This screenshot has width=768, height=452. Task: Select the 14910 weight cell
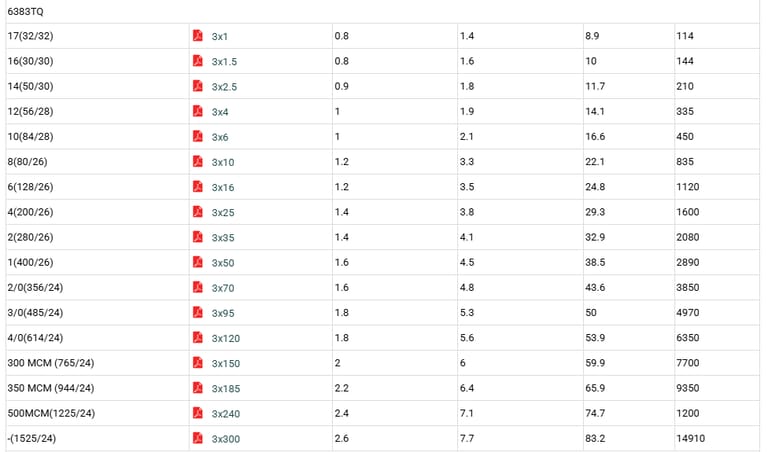[x=692, y=438]
